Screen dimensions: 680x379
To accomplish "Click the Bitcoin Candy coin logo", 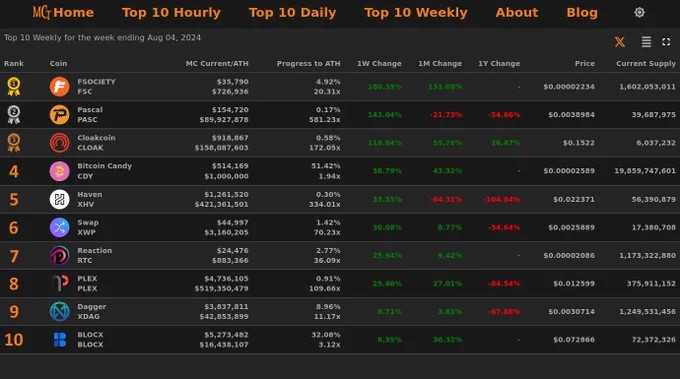I will coord(59,171).
